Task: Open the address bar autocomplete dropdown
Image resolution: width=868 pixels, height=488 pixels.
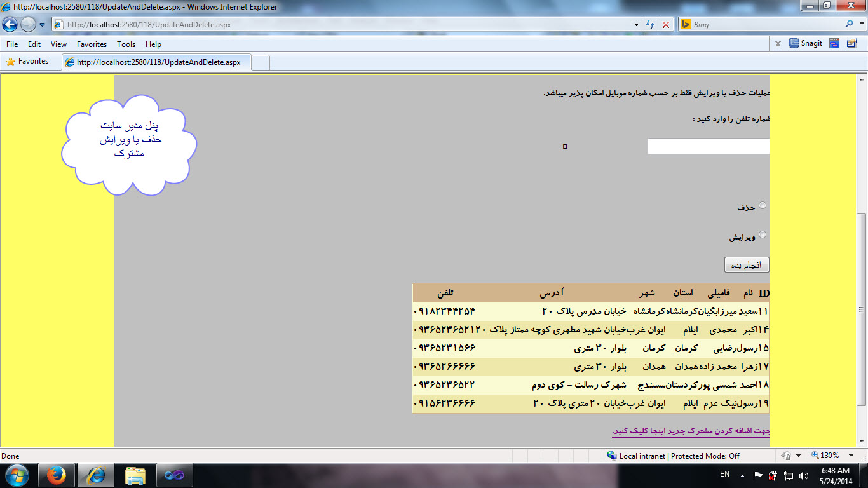Action: 637,25
